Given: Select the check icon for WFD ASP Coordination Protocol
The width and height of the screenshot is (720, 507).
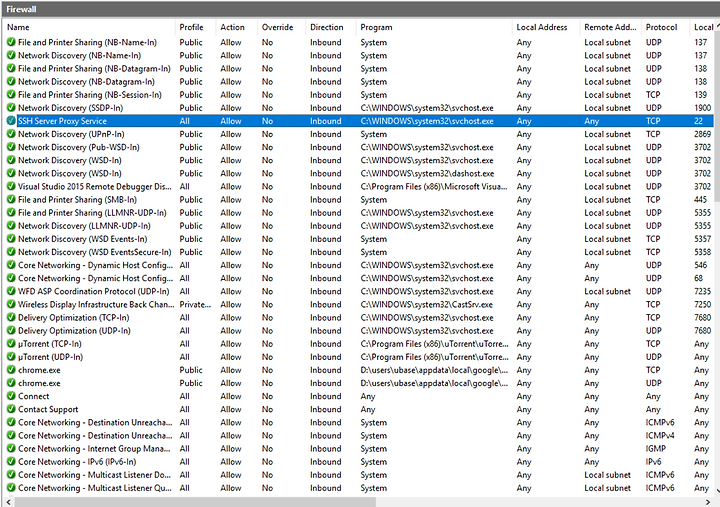Looking at the screenshot, I should coord(11,291).
